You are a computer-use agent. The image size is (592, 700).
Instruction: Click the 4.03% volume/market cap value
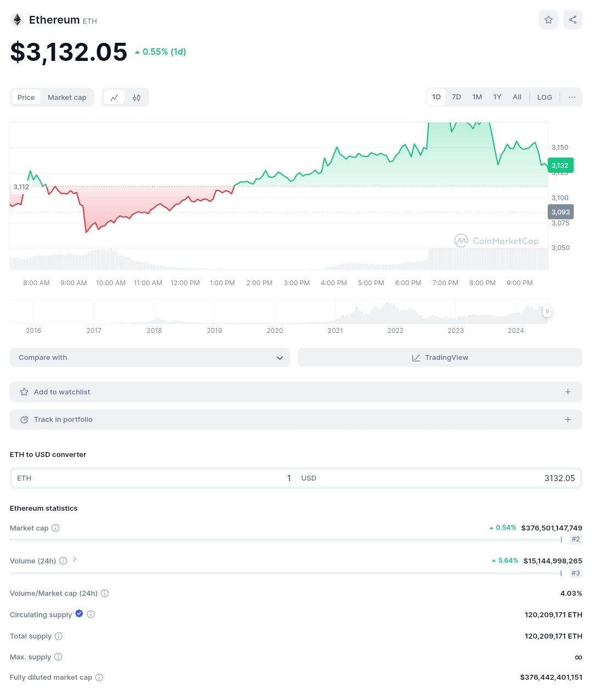coord(571,594)
